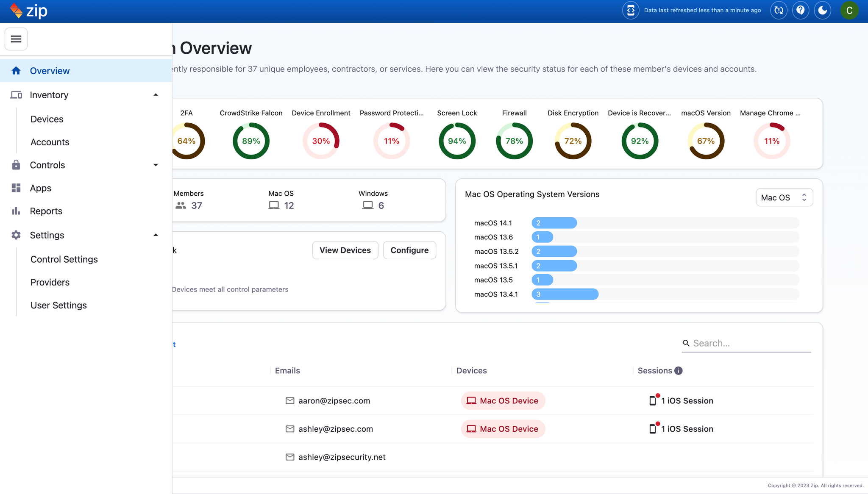
Task: Click the hamburger menu toggle button
Action: coord(16,39)
